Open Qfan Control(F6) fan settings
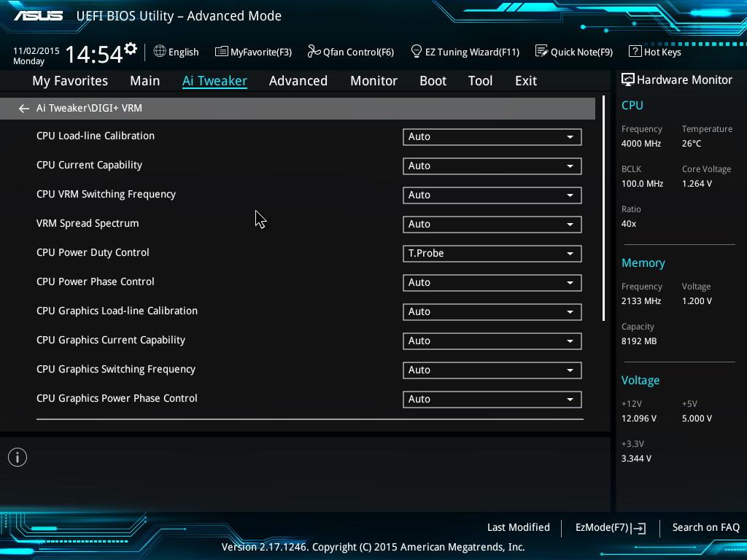The width and height of the screenshot is (747, 560). pos(350,52)
